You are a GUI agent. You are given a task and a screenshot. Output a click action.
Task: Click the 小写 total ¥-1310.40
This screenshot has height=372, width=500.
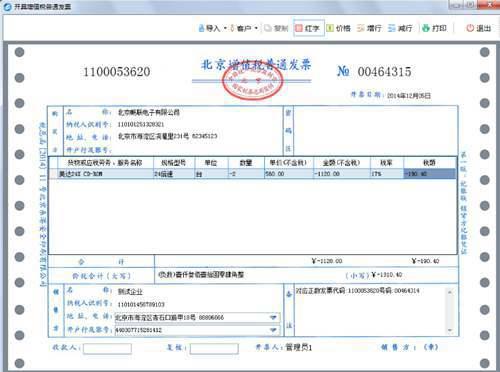point(387,275)
